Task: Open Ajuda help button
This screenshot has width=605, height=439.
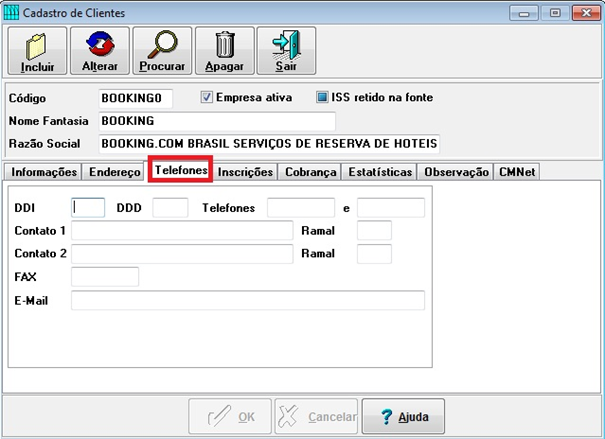Action: point(403,417)
